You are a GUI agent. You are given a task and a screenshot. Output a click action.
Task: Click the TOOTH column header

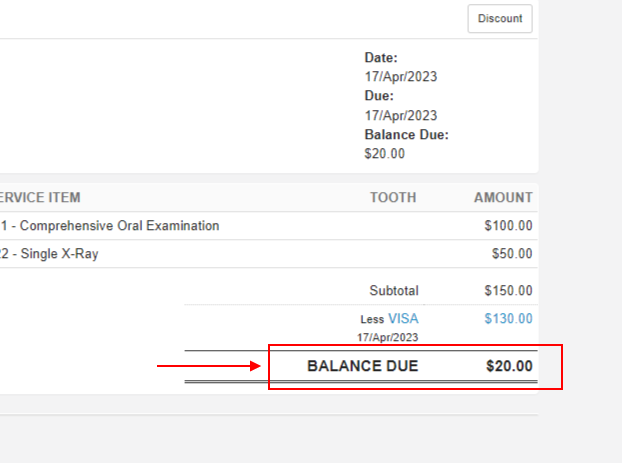(x=393, y=198)
